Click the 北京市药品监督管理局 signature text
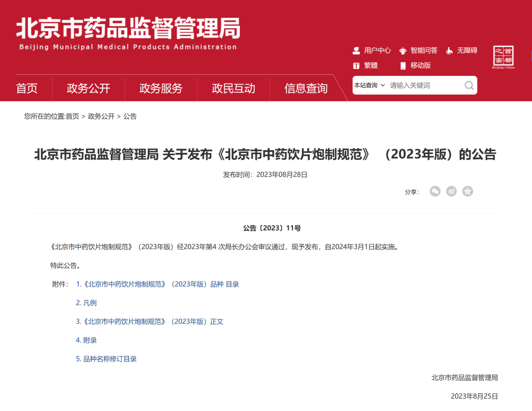The height and width of the screenshot is (411, 532). [x=465, y=378]
